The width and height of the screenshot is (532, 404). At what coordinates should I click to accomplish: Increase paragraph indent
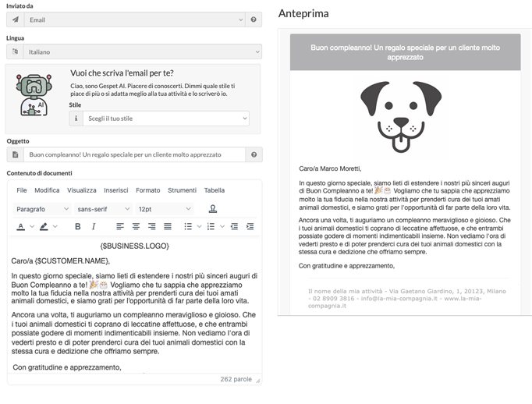(x=250, y=227)
